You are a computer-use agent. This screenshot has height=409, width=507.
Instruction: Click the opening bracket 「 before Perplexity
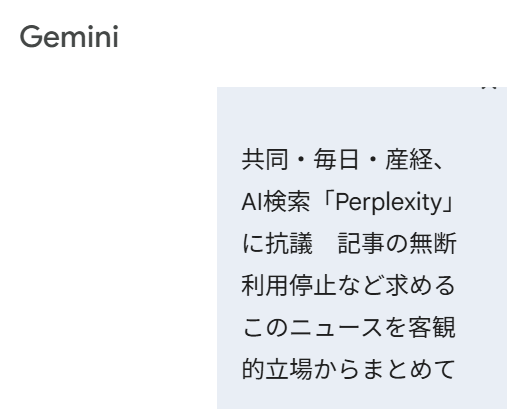click(324, 202)
